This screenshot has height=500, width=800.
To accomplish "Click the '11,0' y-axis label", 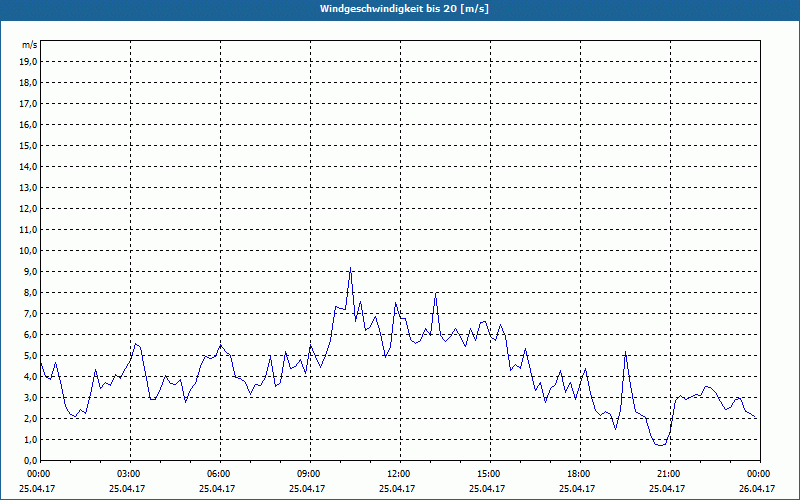I will [x=29, y=230].
